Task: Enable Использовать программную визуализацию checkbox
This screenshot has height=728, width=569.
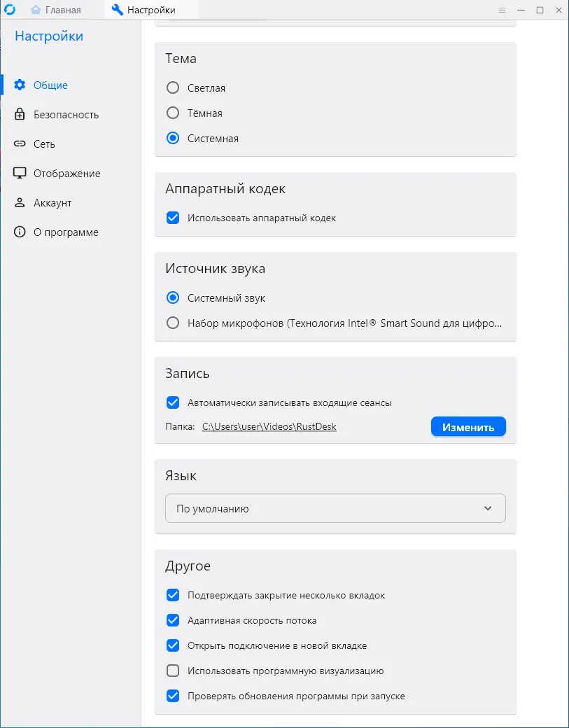Action: [x=173, y=671]
